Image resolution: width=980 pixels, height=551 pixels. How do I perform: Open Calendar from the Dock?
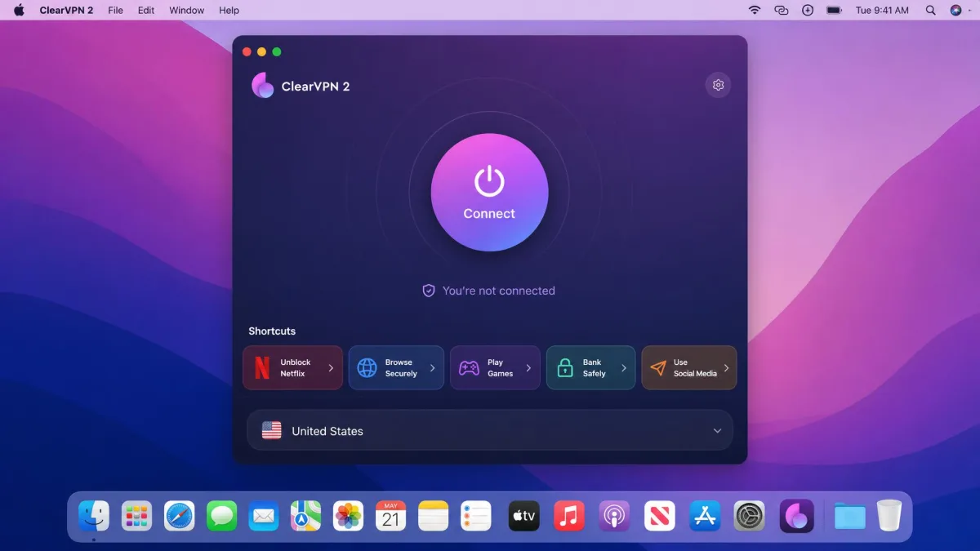click(x=391, y=516)
